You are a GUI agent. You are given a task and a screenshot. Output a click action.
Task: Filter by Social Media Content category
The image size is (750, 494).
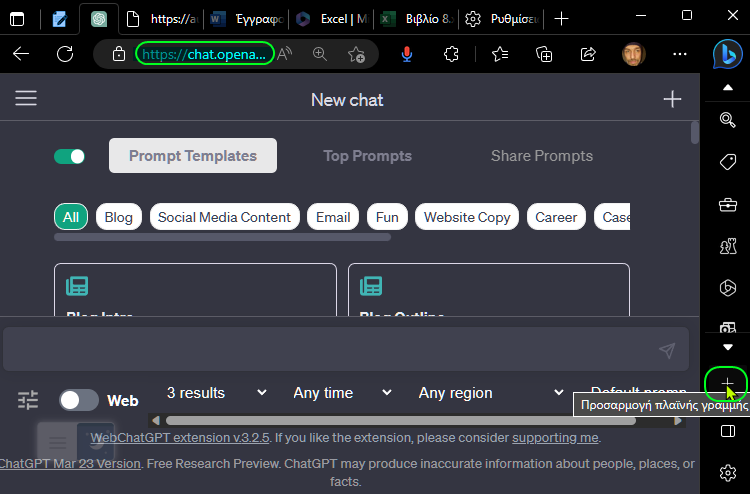click(x=224, y=217)
